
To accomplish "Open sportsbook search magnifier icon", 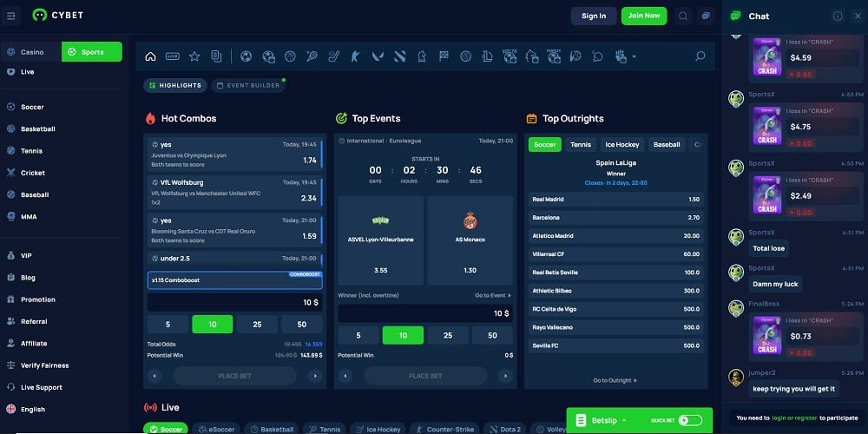I will (x=700, y=56).
